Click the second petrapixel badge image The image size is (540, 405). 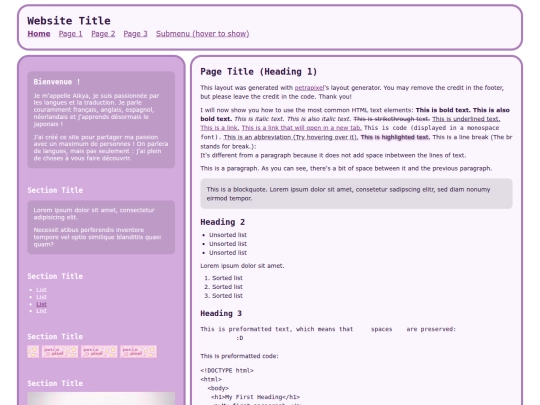tap(60, 352)
